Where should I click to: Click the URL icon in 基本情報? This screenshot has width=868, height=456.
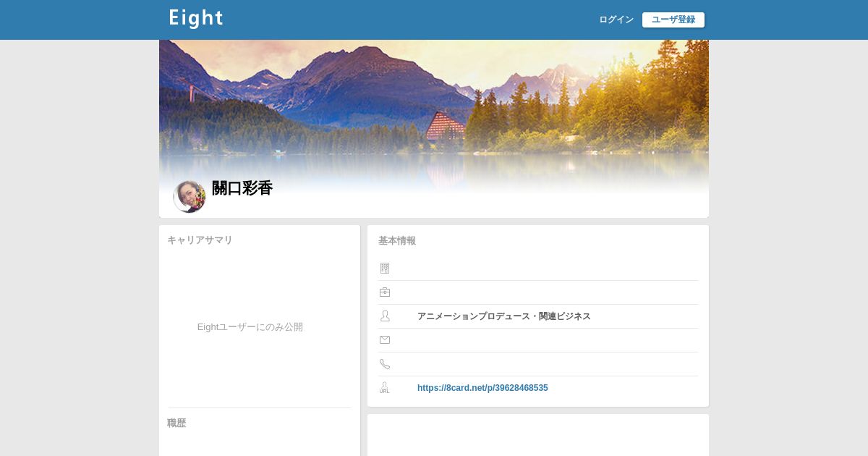385,388
